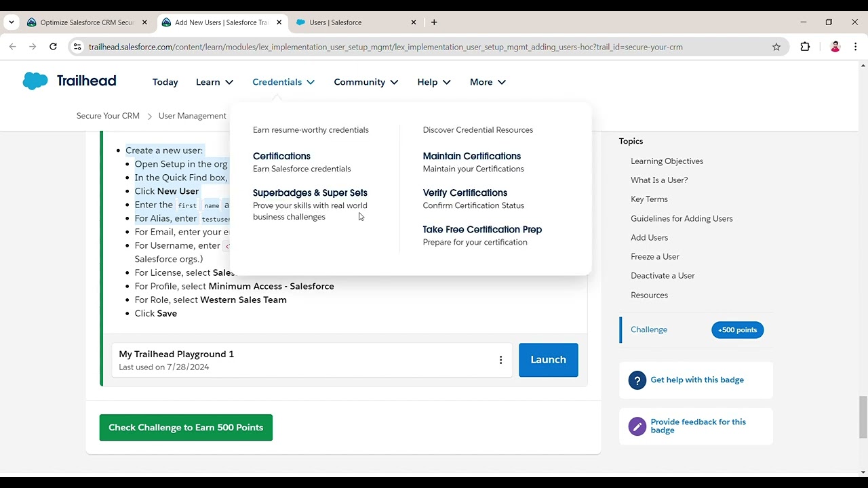Expand the Community menu
The image size is (868, 488).
coord(366,82)
